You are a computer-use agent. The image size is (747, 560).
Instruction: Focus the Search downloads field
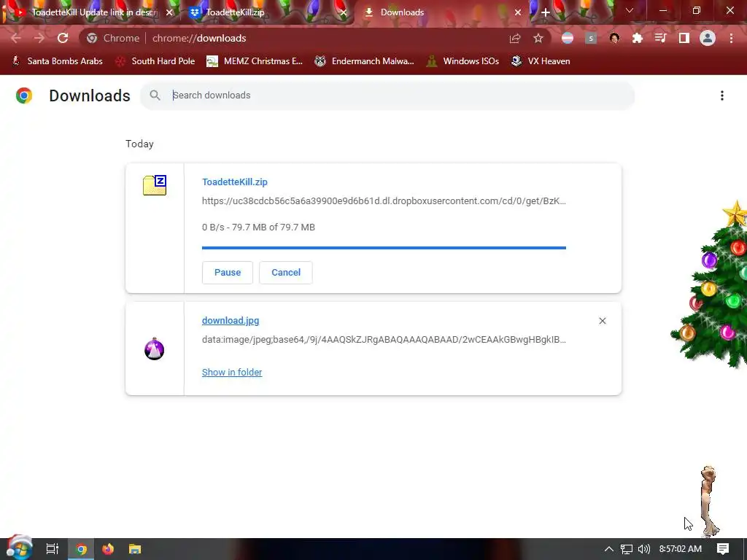387,96
